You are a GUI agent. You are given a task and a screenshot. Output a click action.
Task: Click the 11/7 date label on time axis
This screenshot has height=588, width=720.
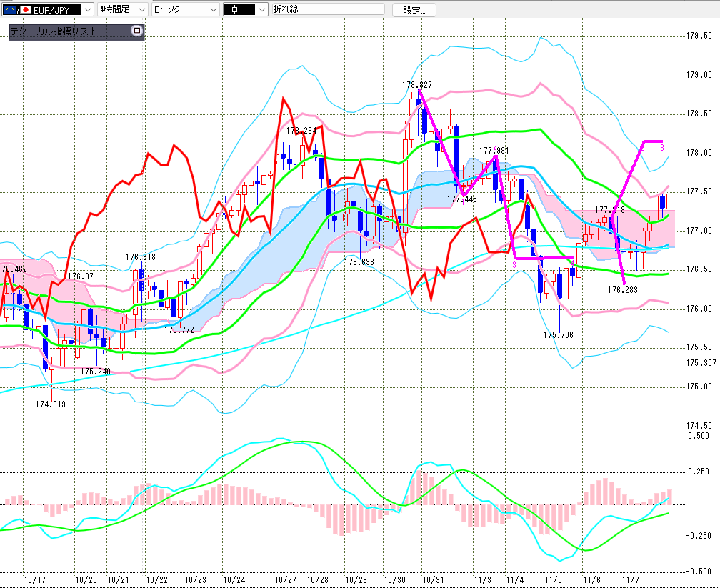pyautogui.click(x=630, y=580)
